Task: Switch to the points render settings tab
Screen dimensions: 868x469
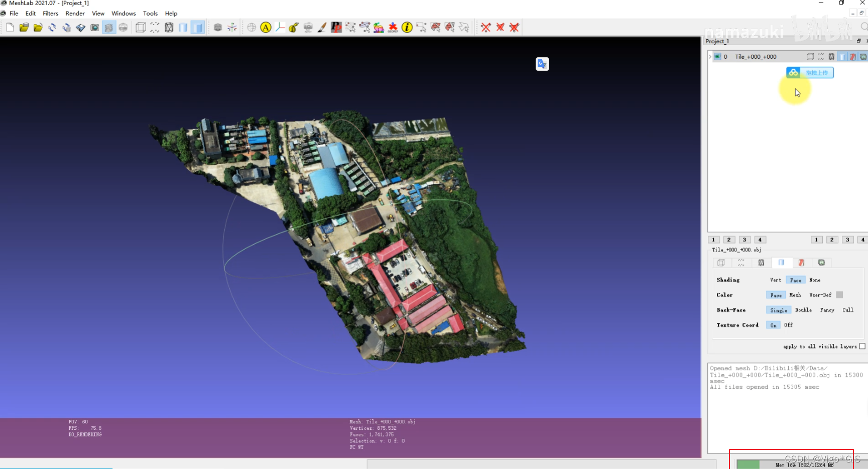Action: coord(741,263)
